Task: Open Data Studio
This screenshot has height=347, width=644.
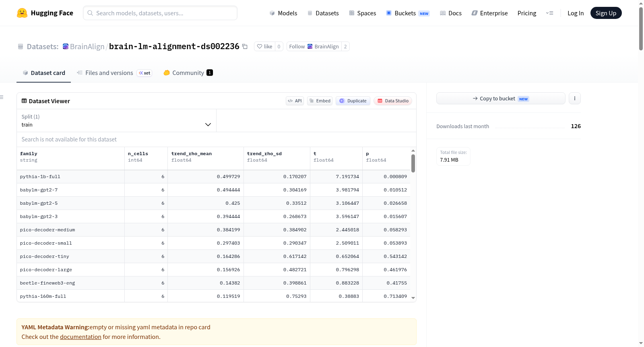Action: [x=393, y=101]
